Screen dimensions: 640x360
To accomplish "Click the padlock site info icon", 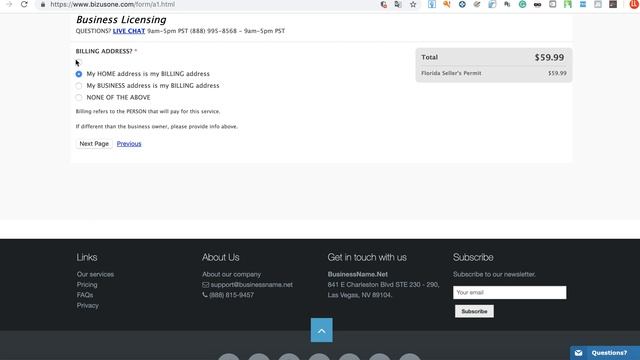I will (x=43, y=4).
